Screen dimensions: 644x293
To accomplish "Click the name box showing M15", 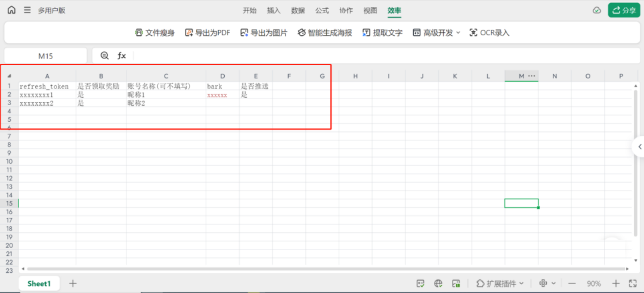I will click(x=45, y=56).
